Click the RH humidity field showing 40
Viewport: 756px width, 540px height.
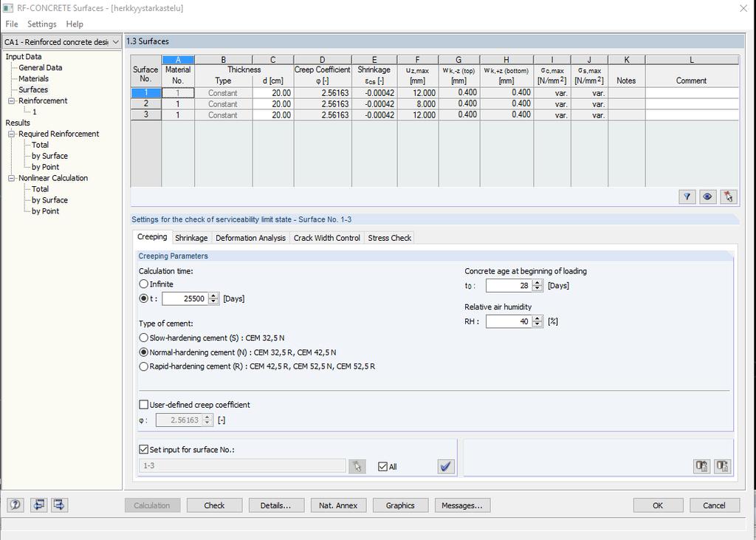[x=509, y=321]
